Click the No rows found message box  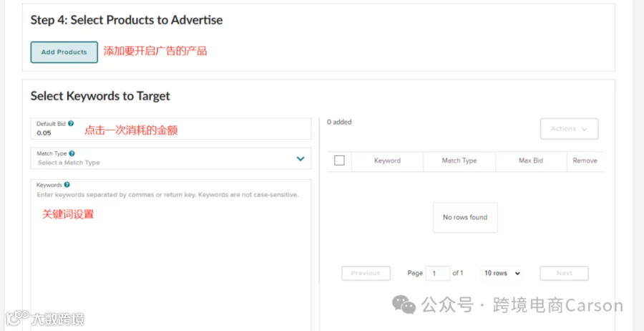tap(465, 217)
